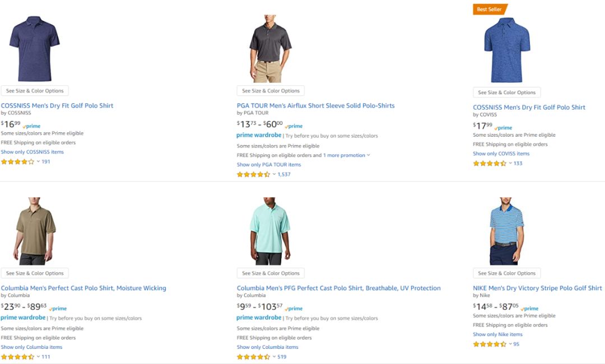Enable Show only PGA TOUR items filter
This screenshot has width=605, height=364.
[x=268, y=164]
